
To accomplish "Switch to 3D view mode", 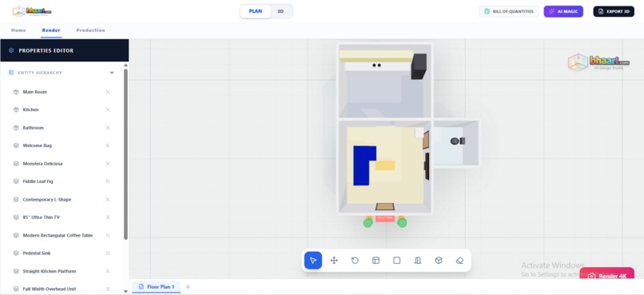I will (281, 11).
